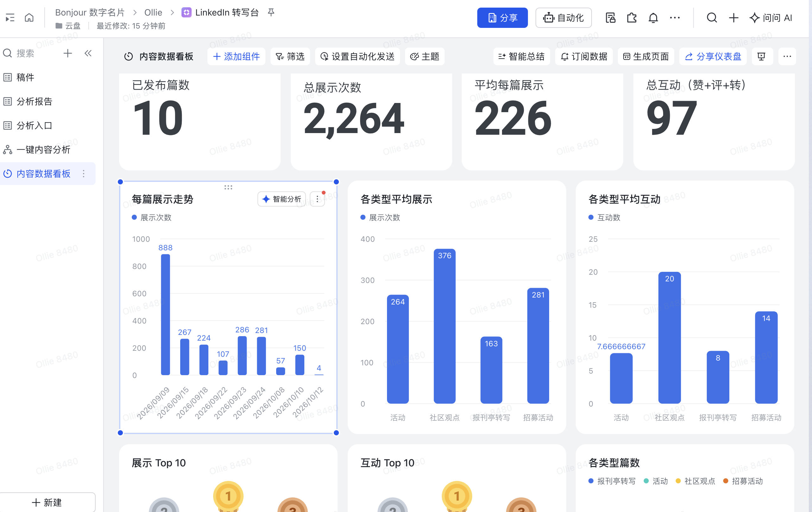This screenshot has width=812, height=512.
Task: Toggle the 互动数 legend item
Action: [x=604, y=217]
